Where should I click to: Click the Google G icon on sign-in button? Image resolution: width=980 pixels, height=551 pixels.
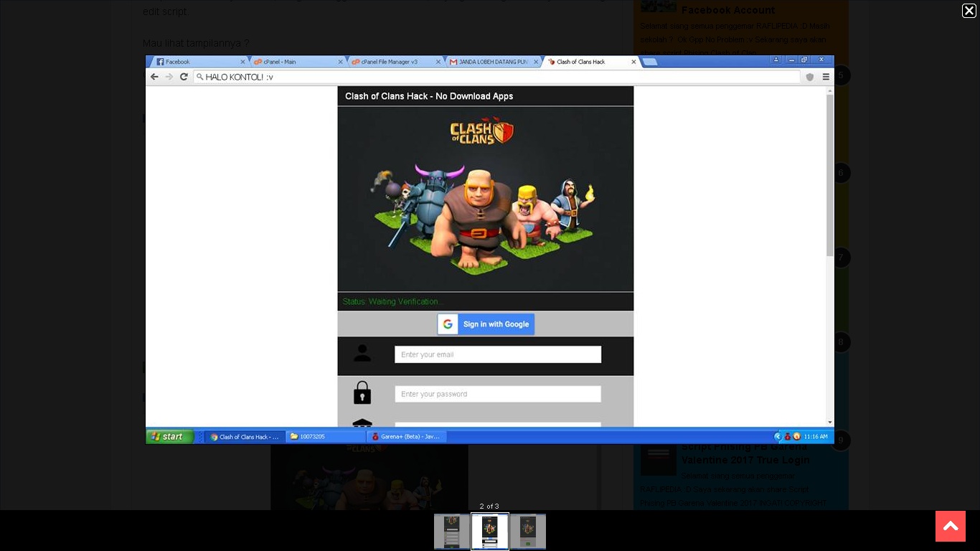(448, 324)
